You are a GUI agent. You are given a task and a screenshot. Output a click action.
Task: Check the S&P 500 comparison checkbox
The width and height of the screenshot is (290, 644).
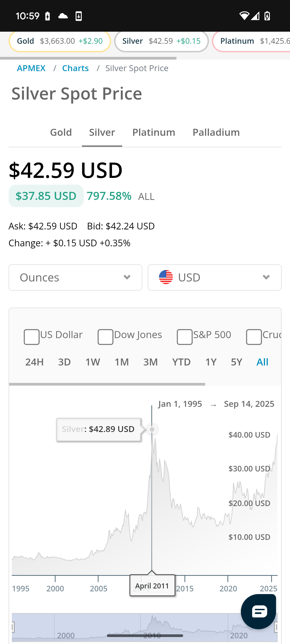(185, 337)
